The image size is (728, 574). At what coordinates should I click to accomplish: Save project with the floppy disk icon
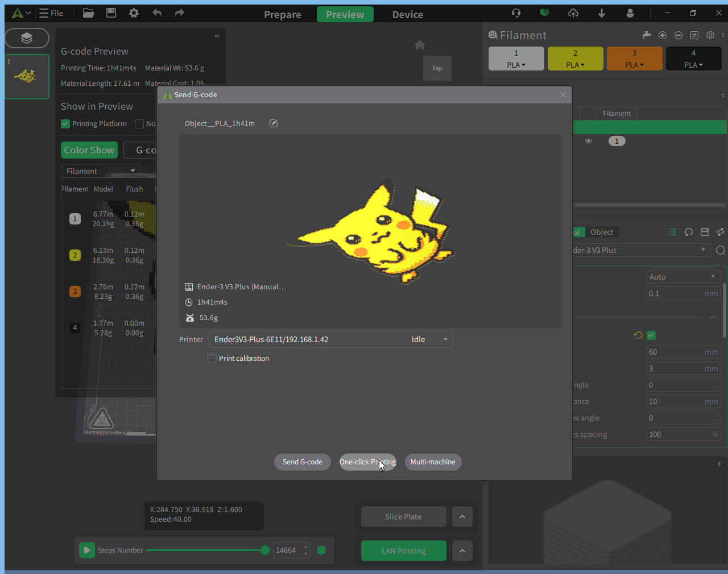[111, 13]
